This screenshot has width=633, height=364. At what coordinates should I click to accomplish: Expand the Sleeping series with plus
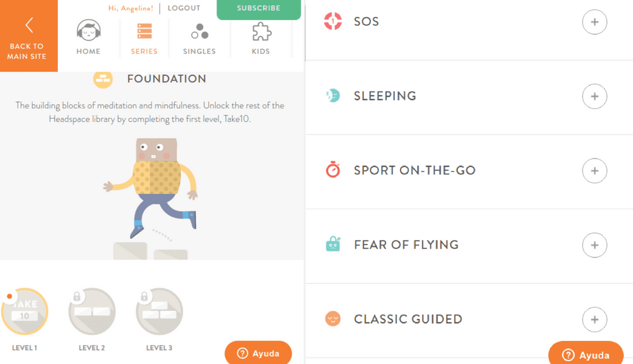pos(594,96)
